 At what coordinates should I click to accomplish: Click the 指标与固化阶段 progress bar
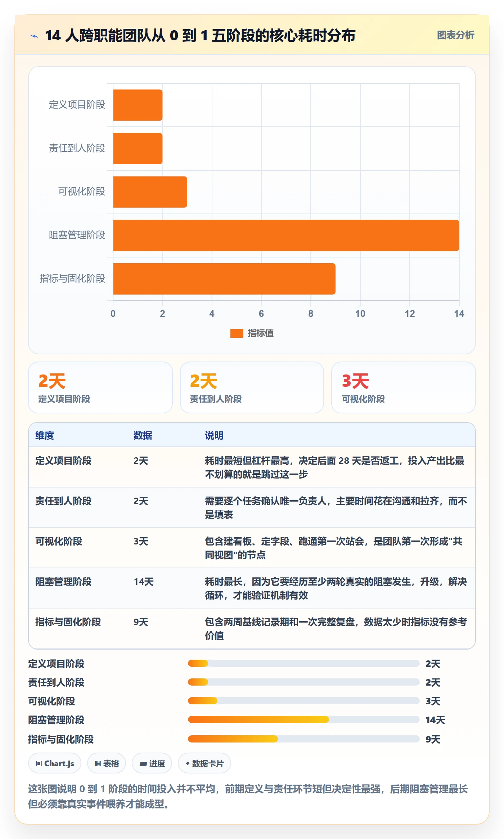(x=303, y=739)
